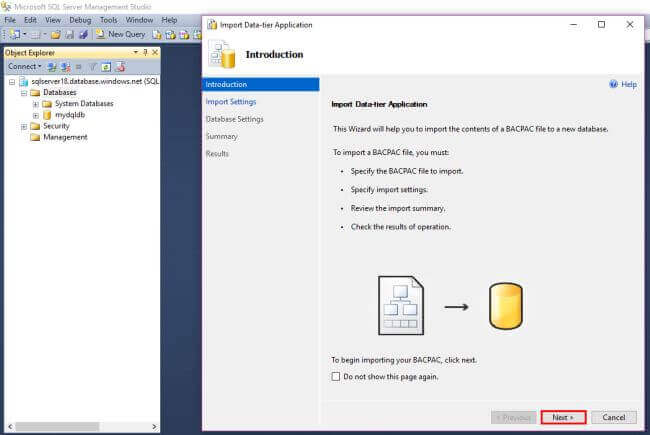This screenshot has height=435, width=650.
Task: Open the Edit menu
Action: click(x=30, y=20)
